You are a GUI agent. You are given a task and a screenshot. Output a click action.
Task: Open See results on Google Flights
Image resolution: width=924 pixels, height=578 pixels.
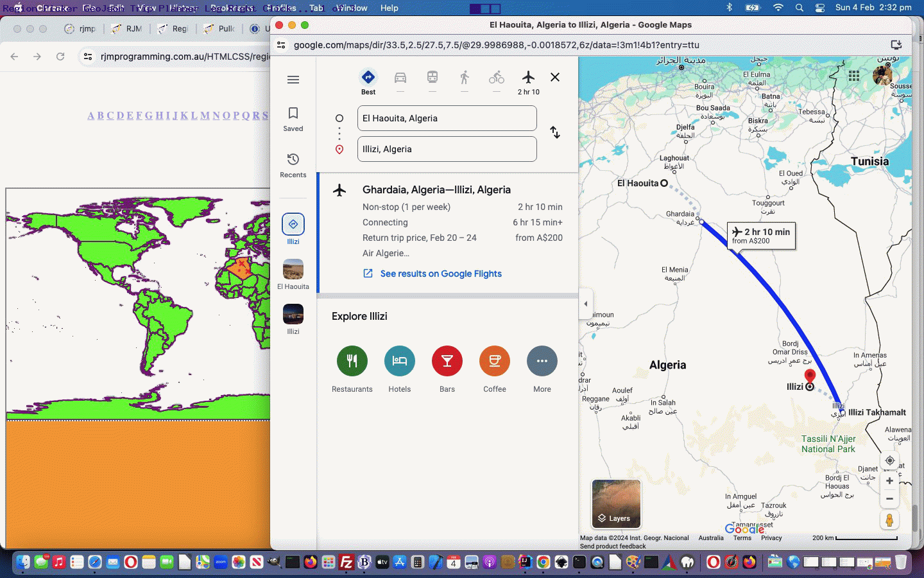(441, 274)
